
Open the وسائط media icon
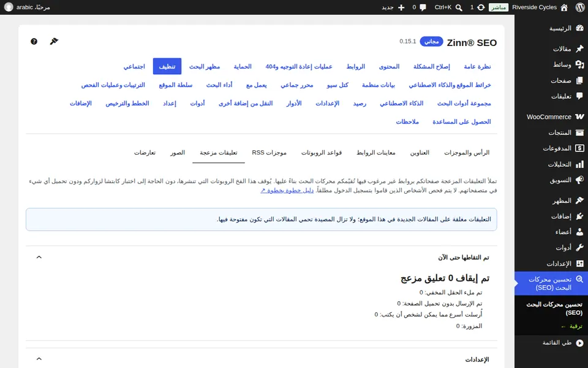580,64
